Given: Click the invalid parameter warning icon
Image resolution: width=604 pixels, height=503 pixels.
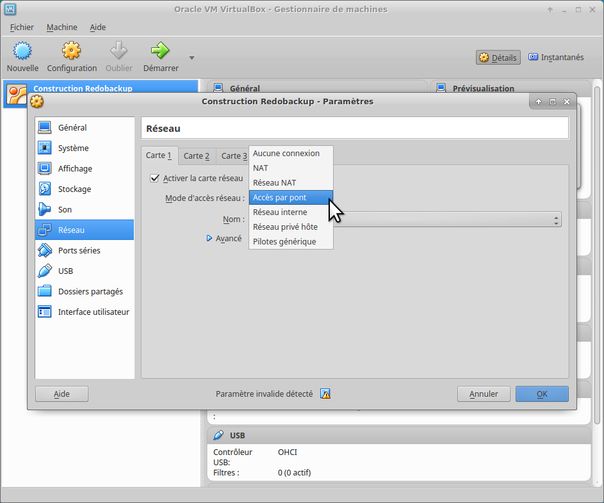Looking at the screenshot, I should click(x=325, y=394).
